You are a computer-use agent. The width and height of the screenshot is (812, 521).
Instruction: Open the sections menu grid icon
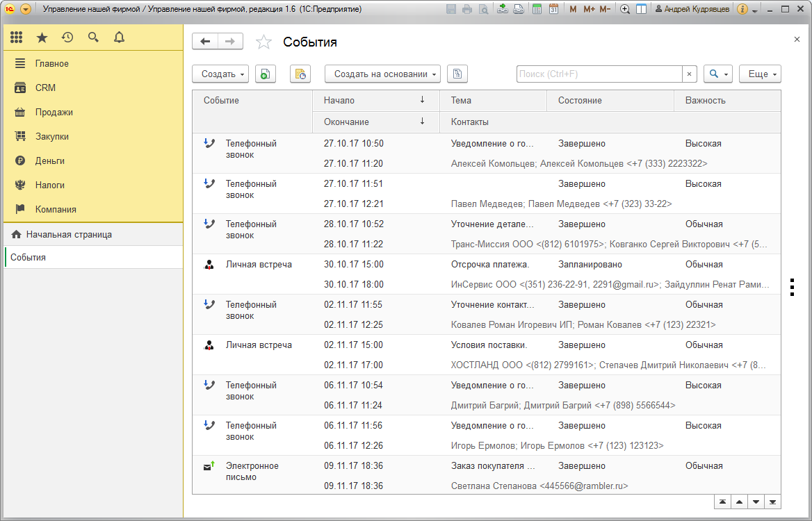click(17, 38)
